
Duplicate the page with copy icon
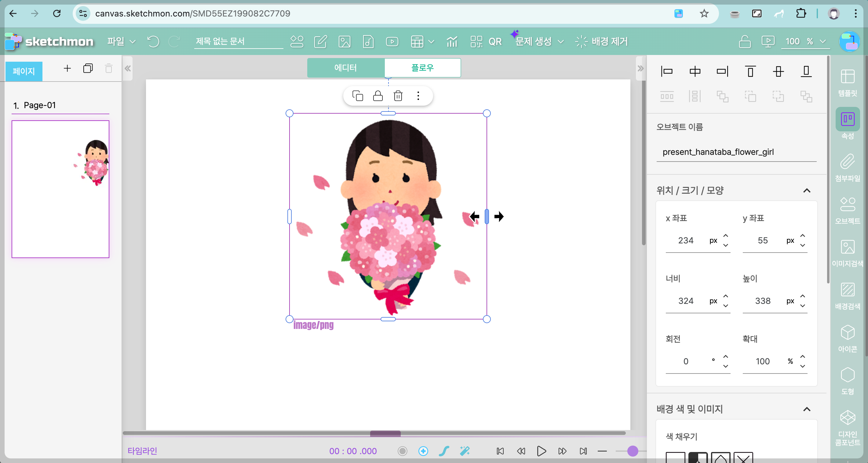tap(88, 68)
